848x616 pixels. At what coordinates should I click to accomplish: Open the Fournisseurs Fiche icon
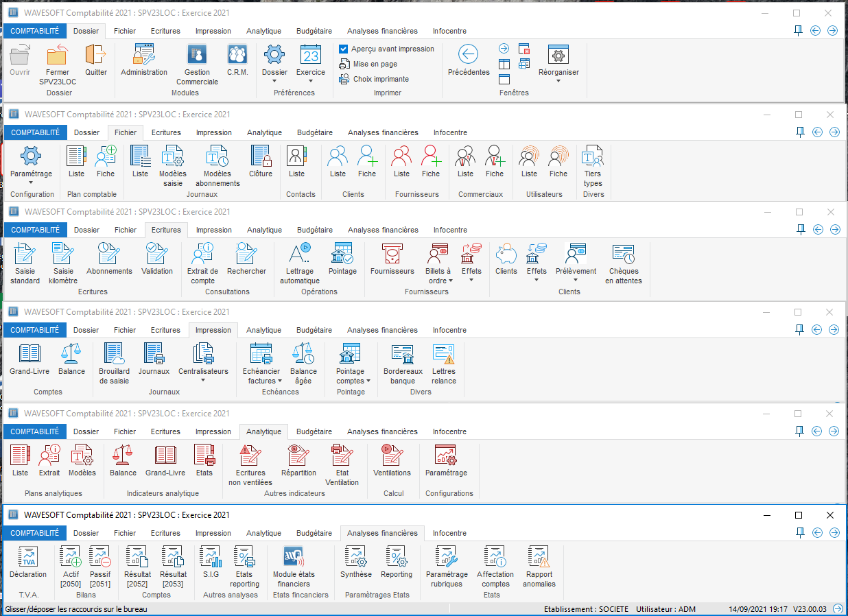coord(431,156)
